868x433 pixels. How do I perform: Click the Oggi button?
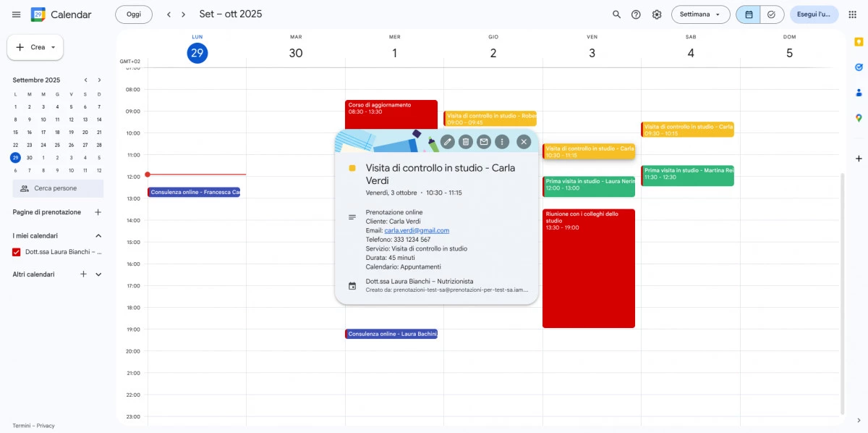pyautogui.click(x=134, y=14)
